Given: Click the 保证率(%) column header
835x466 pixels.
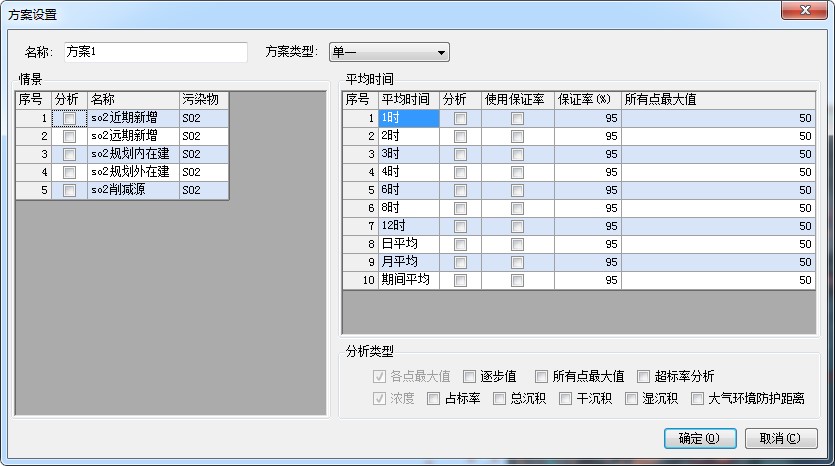Looking at the screenshot, I should pyautogui.click(x=587, y=100).
